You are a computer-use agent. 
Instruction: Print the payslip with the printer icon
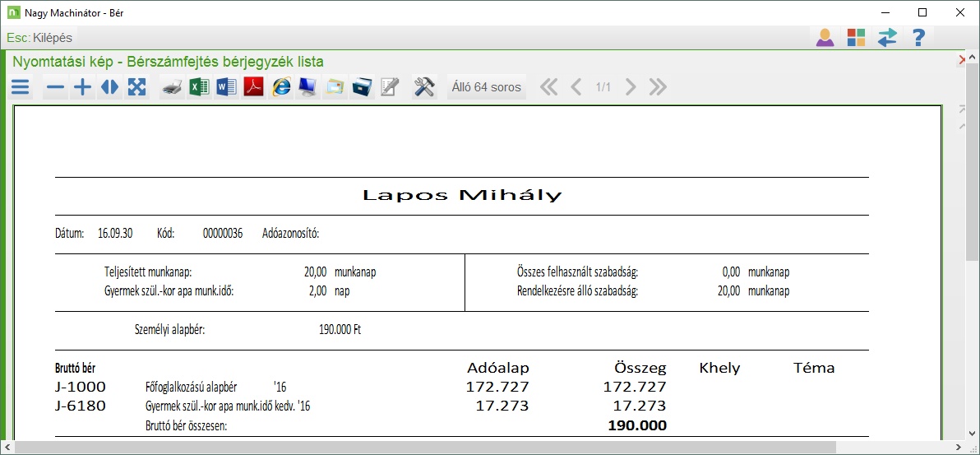(x=172, y=87)
